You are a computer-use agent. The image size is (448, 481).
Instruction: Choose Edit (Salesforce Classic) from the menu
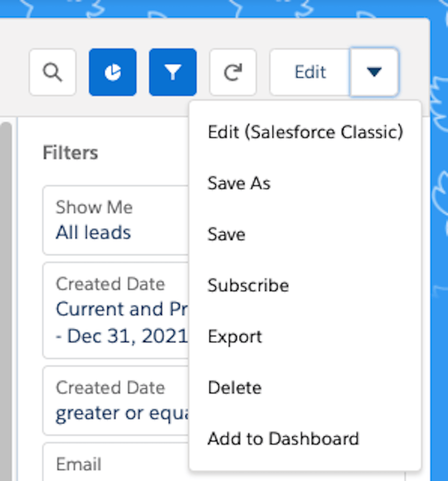pos(305,132)
